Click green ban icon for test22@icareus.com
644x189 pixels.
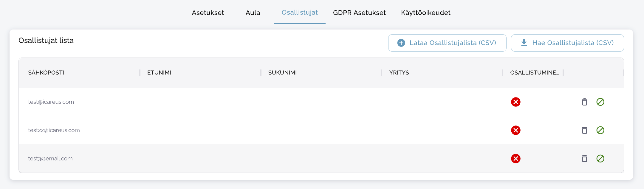pyautogui.click(x=600, y=130)
